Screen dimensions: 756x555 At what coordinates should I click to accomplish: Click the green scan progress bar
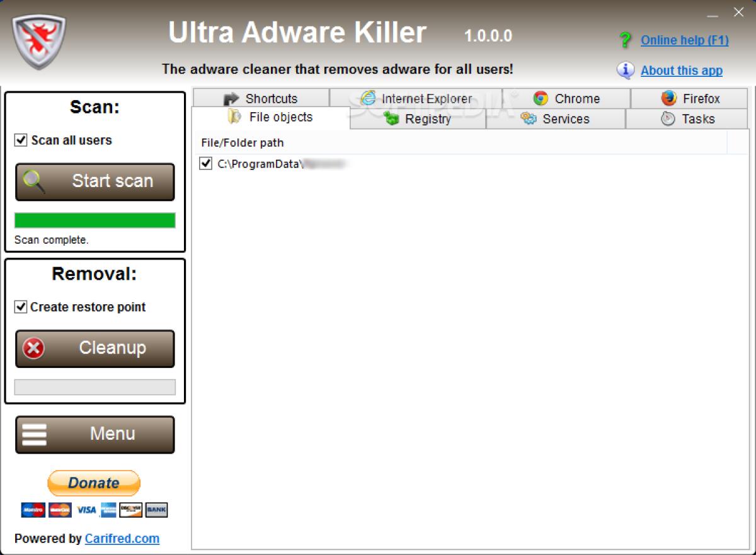(94, 220)
